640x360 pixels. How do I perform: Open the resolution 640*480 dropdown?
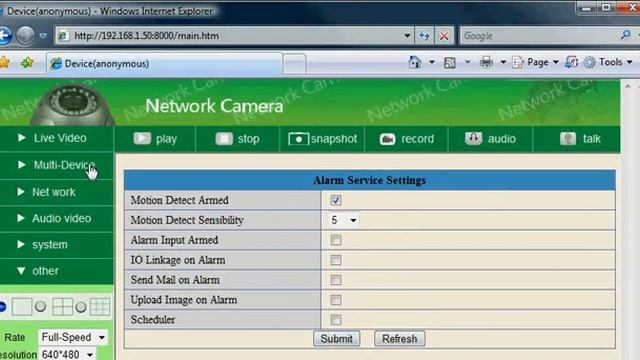point(67,354)
